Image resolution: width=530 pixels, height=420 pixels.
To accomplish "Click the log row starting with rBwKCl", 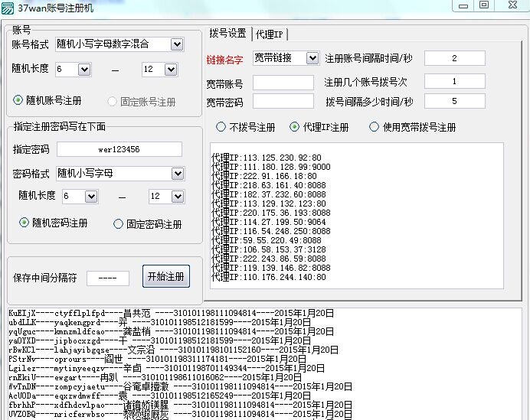I will pyautogui.click(x=173, y=350).
